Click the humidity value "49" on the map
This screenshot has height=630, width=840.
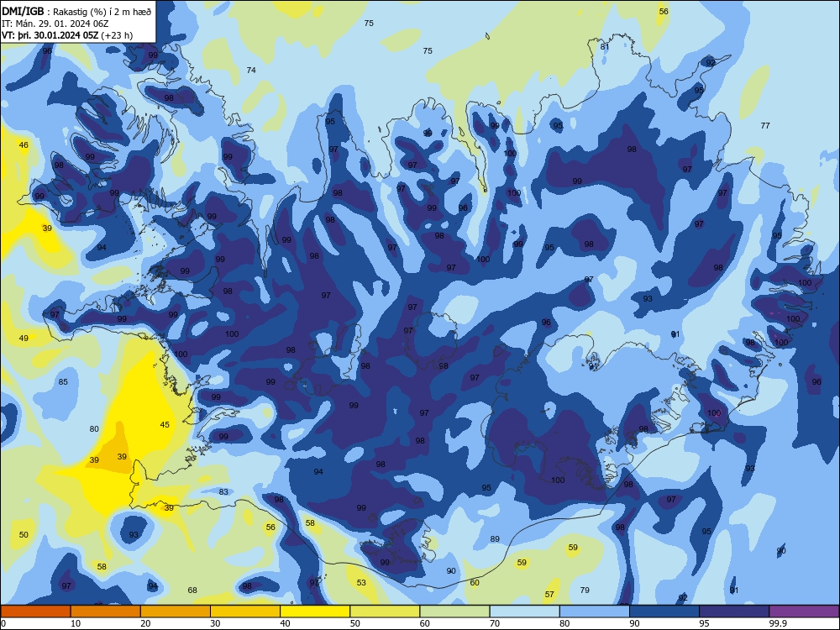(24, 338)
